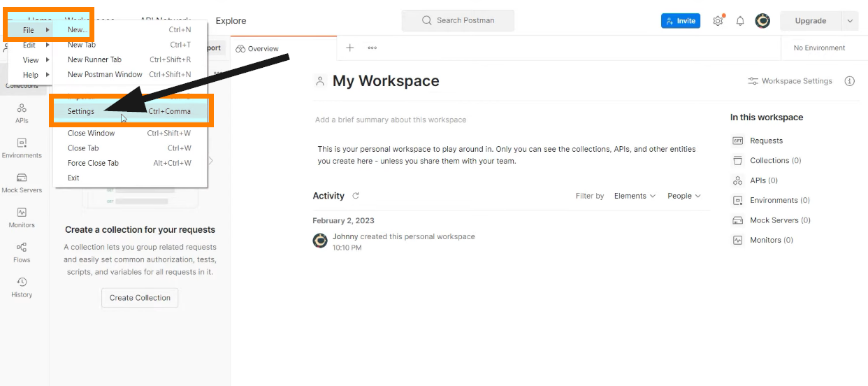
Task: Open APIs (0) in workspace list
Action: click(x=755, y=180)
